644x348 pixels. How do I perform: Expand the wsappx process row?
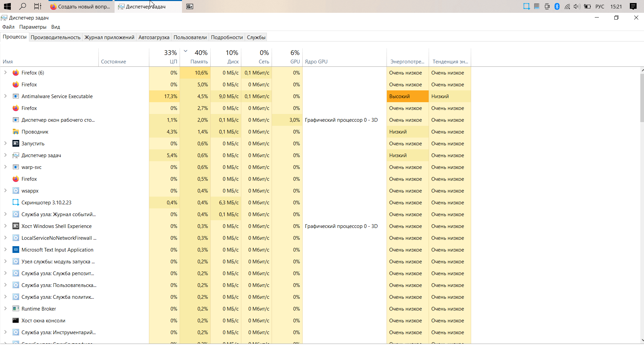pos(5,191)
